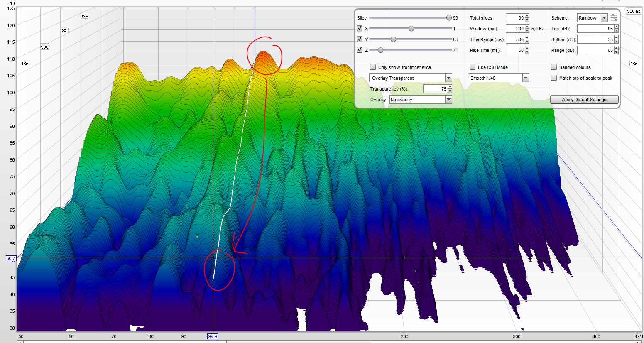Screen dimensions: 644x343
Task: Open the Scheme Rainbow dropdown
Action: click(x=593, y=18)
